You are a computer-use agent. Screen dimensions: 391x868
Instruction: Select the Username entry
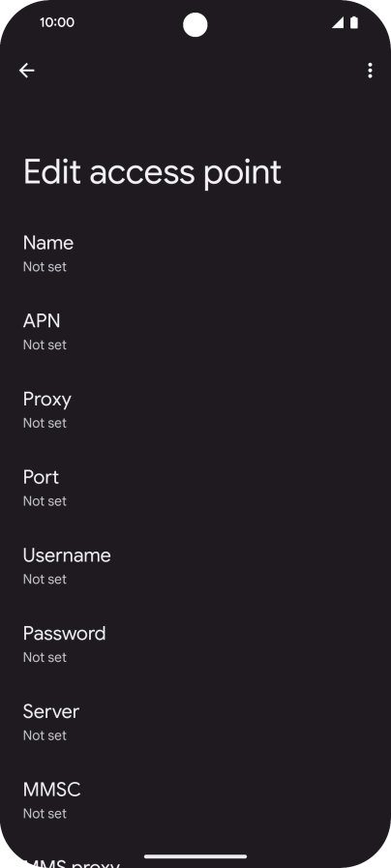click(x=195, y=566)
